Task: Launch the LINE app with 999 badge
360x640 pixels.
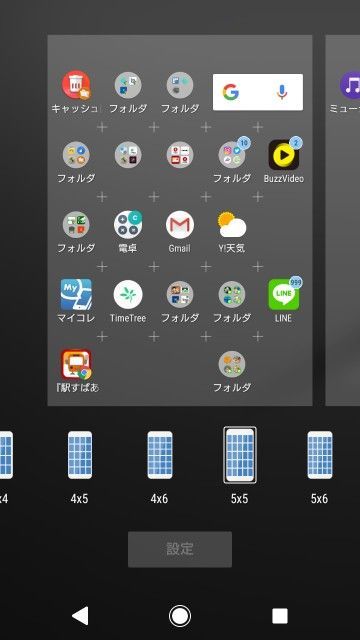Action: pyautogui.click(x=284, y=294)
